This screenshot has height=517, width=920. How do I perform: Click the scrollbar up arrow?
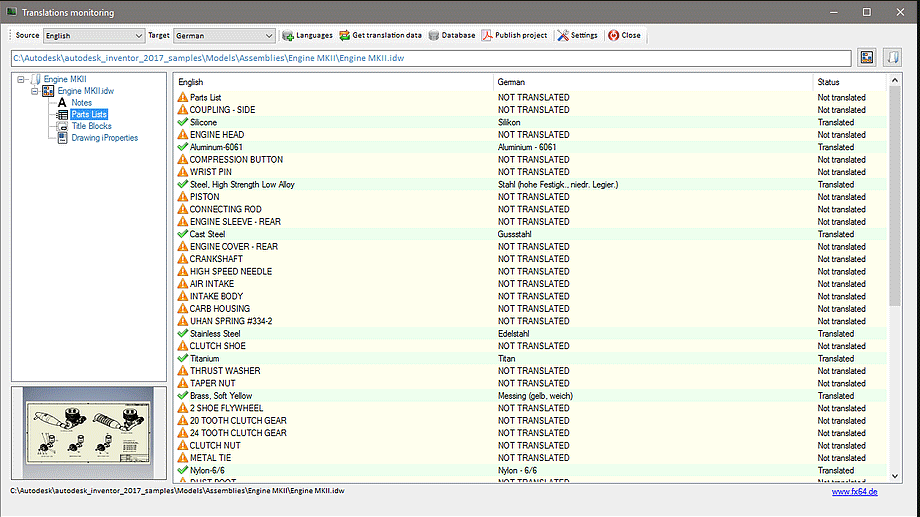point(895,80)
